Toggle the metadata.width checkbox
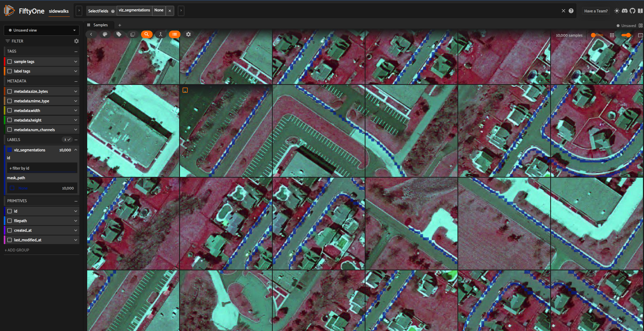644x331 pixels. point(9,110)
